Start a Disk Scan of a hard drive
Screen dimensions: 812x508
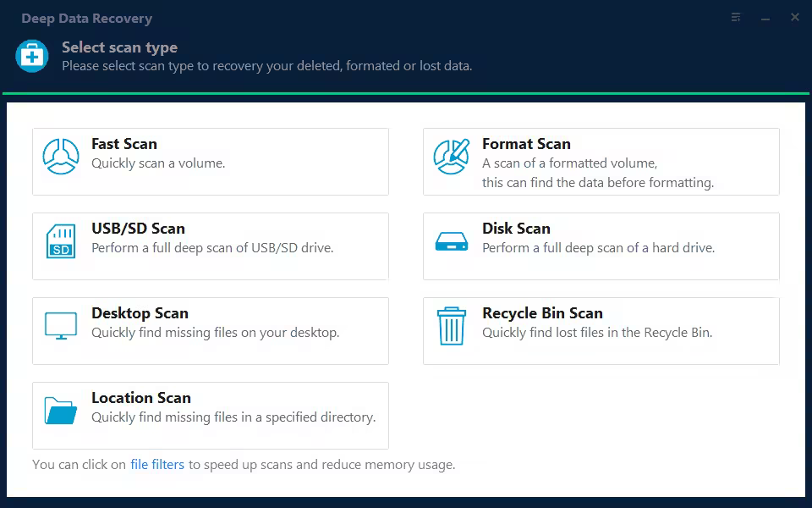(601, 246)
